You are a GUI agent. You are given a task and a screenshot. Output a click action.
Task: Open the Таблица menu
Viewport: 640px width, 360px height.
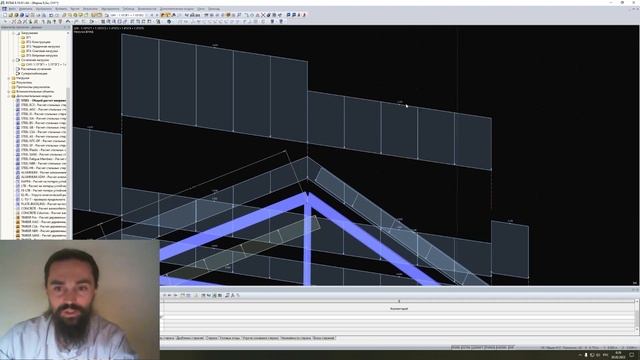point(128,9)
